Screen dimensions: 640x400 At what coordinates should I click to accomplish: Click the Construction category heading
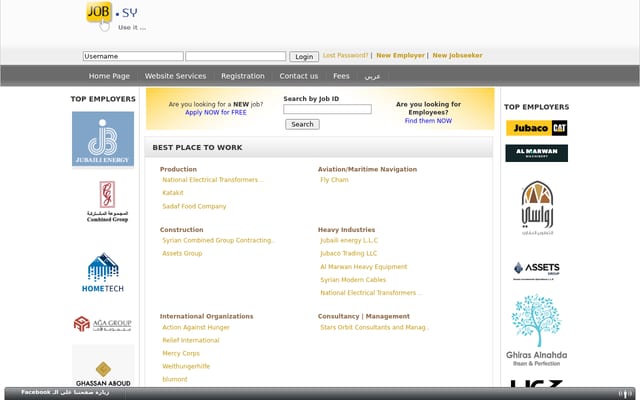(182, 230)
